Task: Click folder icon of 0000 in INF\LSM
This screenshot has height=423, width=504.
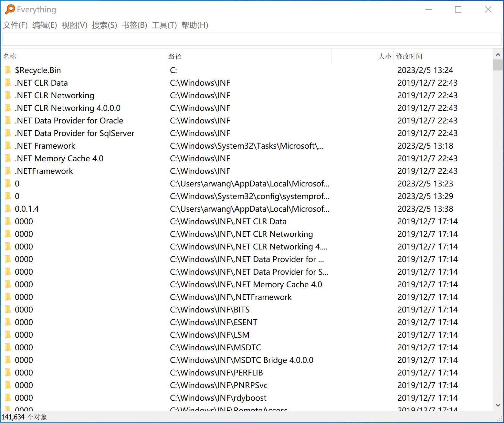Action: click(8, 335)
